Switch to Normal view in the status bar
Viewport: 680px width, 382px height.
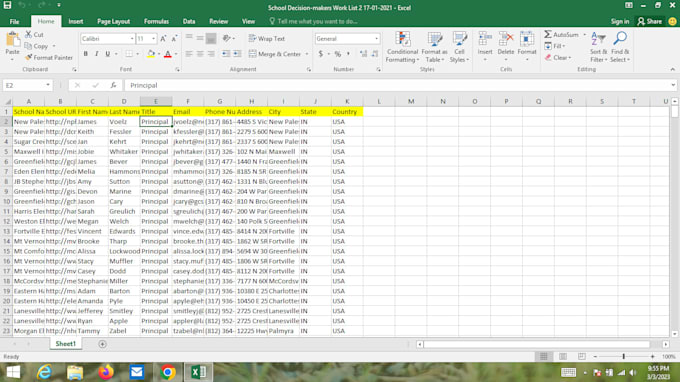pos(543,356)
